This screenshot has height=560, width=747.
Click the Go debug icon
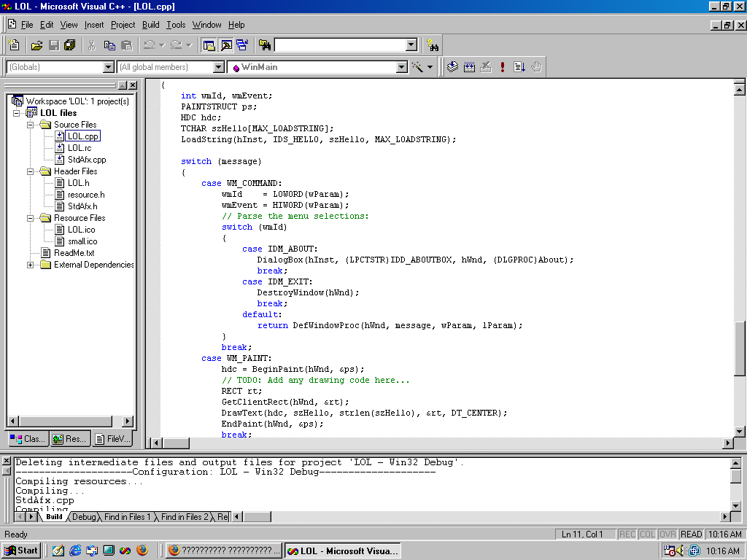519,67
